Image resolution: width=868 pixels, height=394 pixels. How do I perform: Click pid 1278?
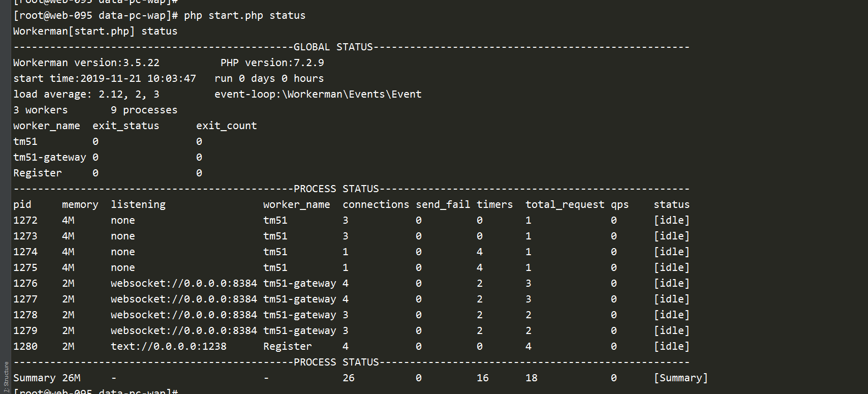pyautogui.click(x=25, y=315)
